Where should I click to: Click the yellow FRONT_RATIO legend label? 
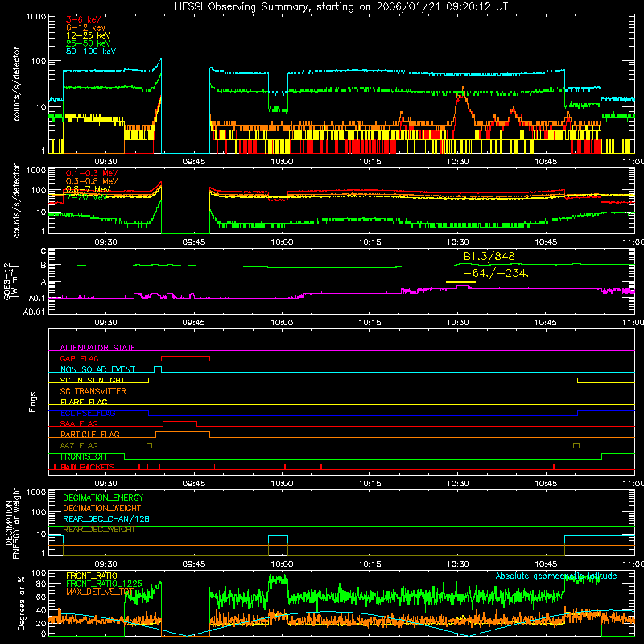[92, 576]
